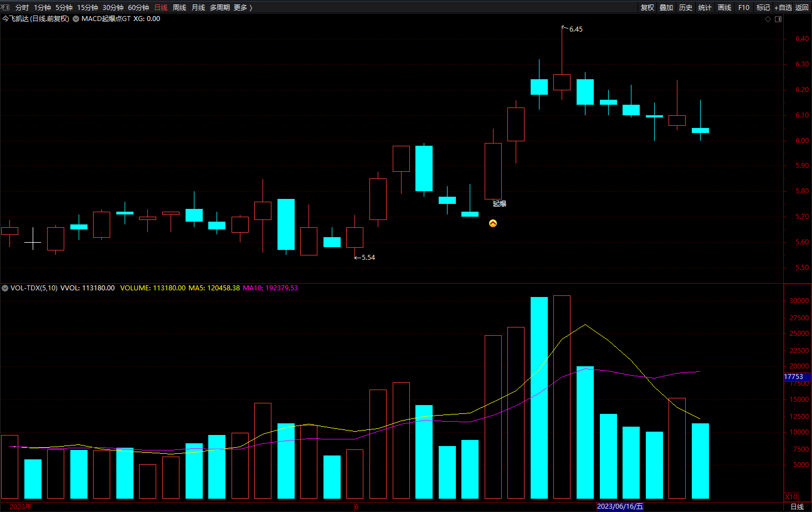Click the X10 volume scale toggle
Screen dimensions: 812x512
(792, 497)
